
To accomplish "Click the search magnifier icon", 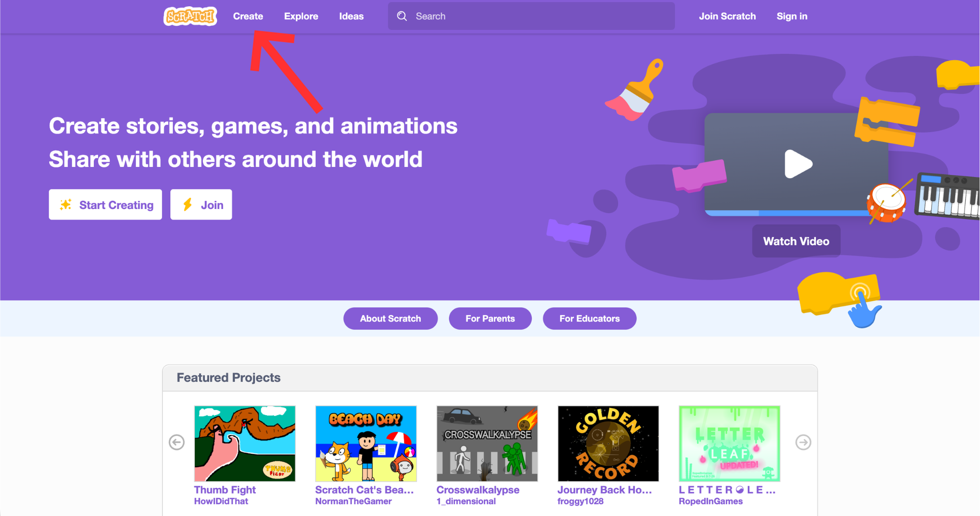I will 402,16.
